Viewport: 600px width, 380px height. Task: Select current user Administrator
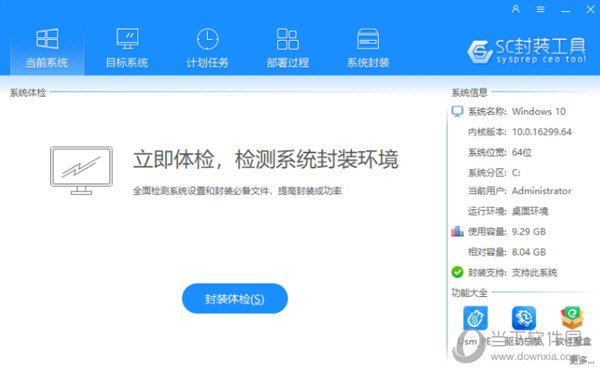pos(541,191)
